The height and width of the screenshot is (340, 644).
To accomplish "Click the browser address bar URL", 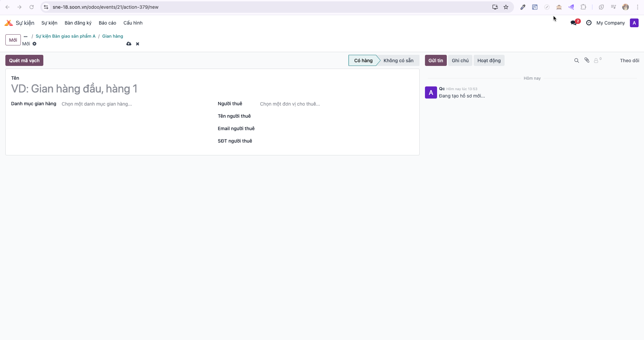I will tap(105, 7).
